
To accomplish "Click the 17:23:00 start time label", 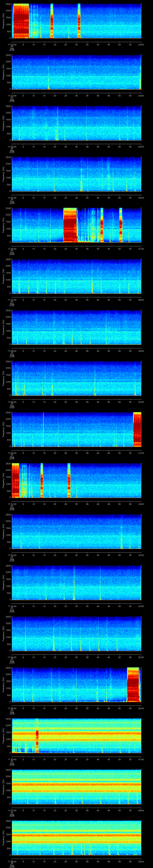I will pyautogui.click(x=12, y=96).
